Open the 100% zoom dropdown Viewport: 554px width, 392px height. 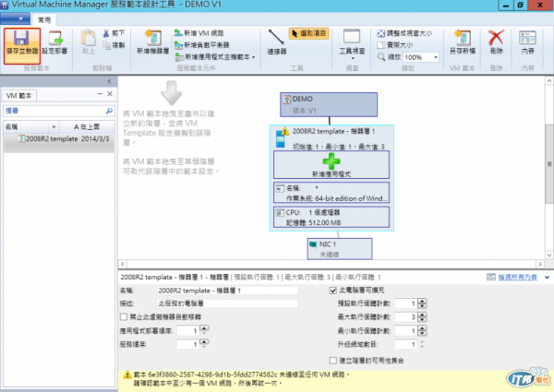coord(436,57)
